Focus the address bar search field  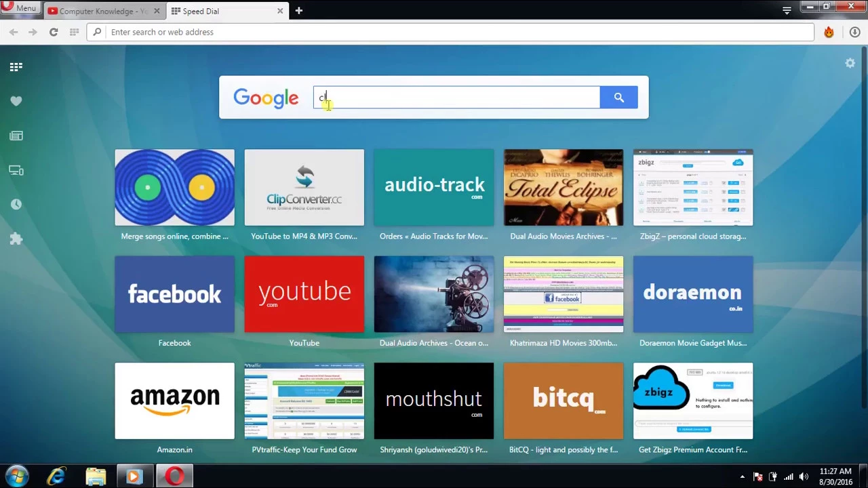tap(450, 32)
